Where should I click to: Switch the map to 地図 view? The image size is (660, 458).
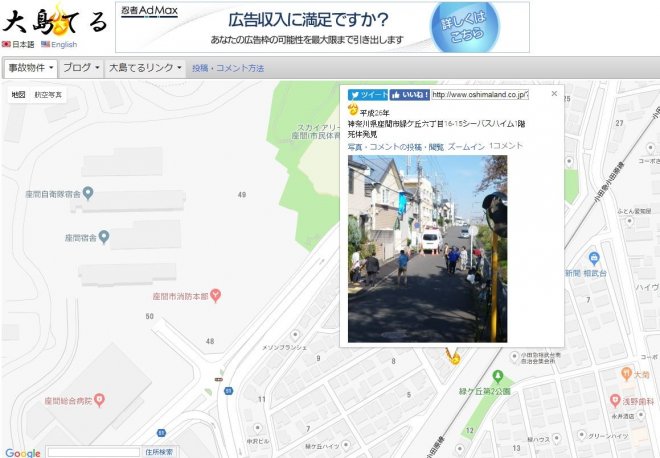[17, 94]
